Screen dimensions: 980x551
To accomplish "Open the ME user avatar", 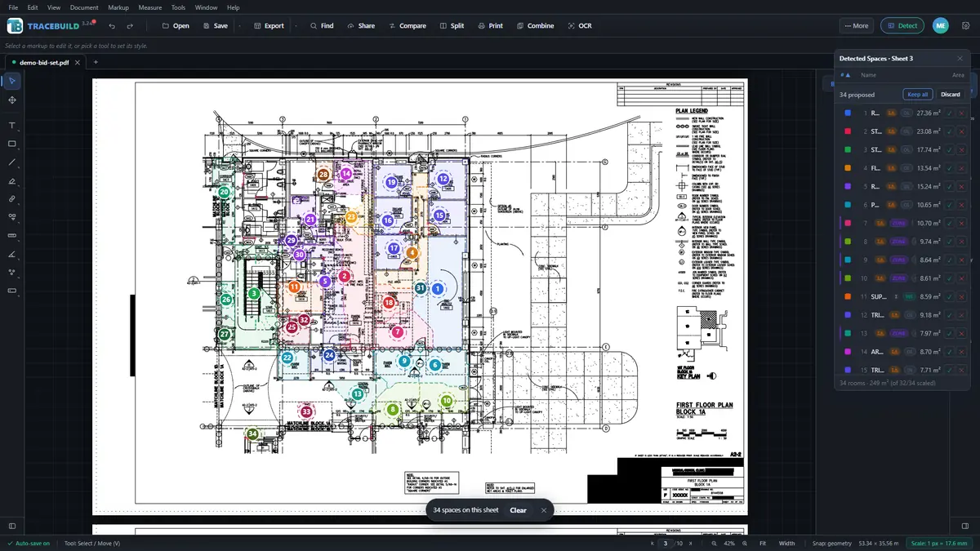I will point(941,26).
